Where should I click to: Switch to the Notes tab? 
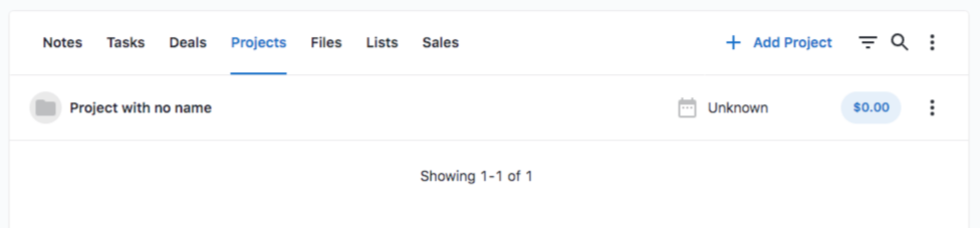62,43
